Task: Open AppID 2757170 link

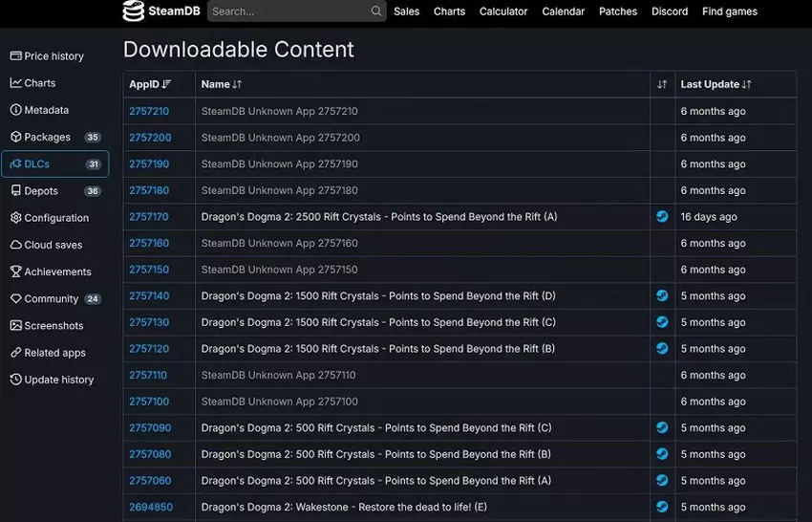Action: [149, 217]
